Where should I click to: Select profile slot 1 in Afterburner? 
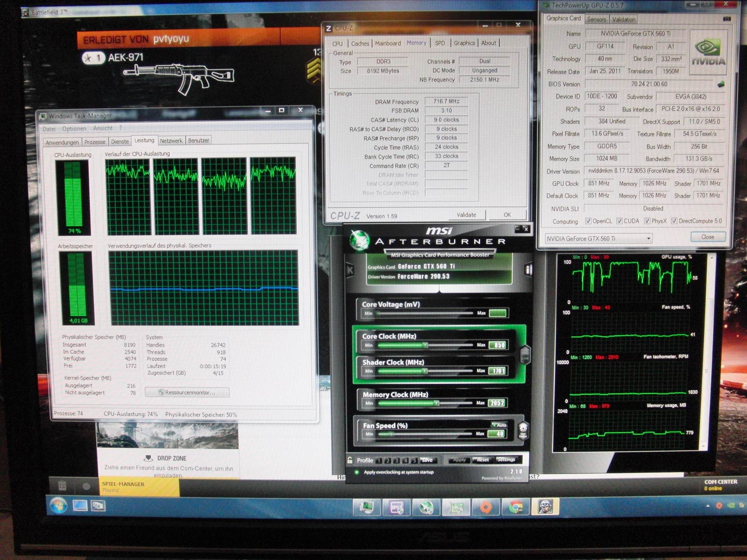tap(379, 461)
